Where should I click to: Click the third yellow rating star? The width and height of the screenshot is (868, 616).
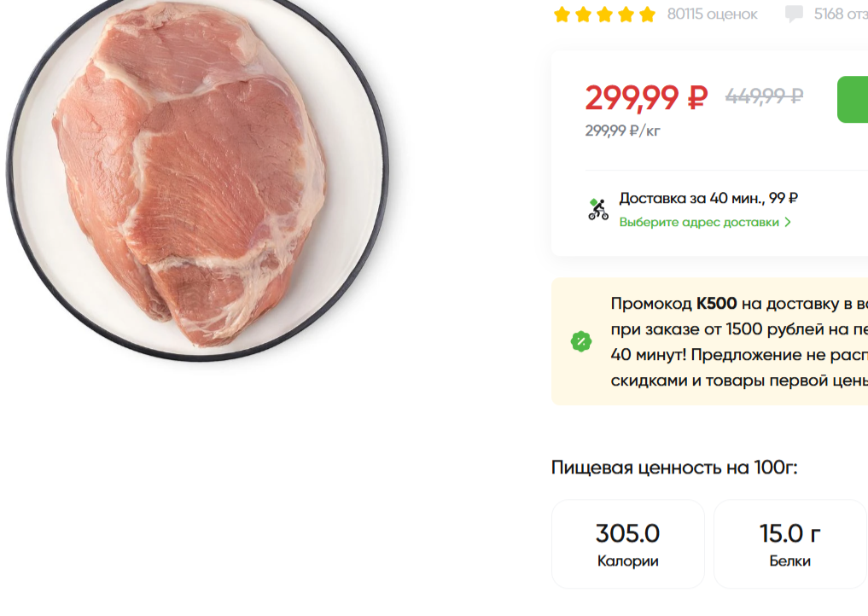pos(604,15)
